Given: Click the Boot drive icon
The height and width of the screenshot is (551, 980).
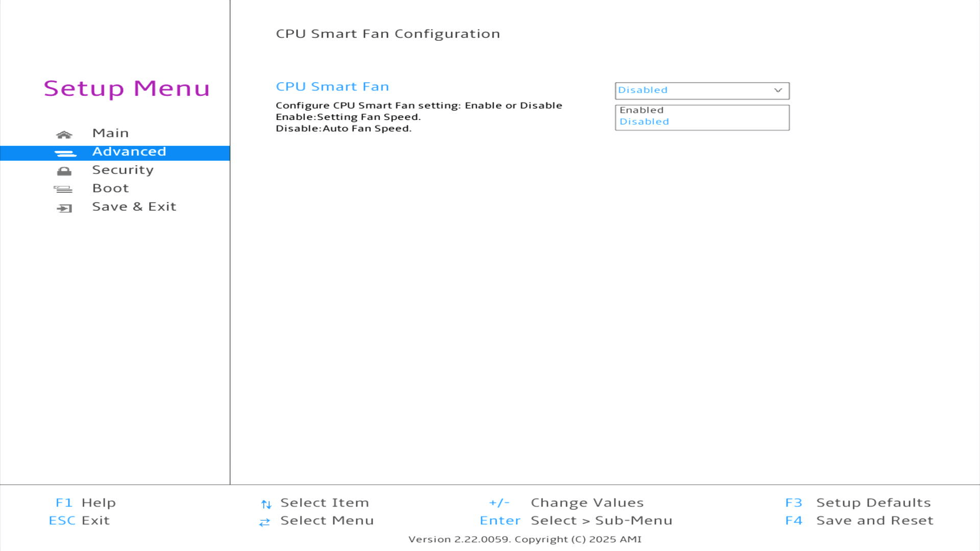Looking at the screenshot, I should click(63, 189).
